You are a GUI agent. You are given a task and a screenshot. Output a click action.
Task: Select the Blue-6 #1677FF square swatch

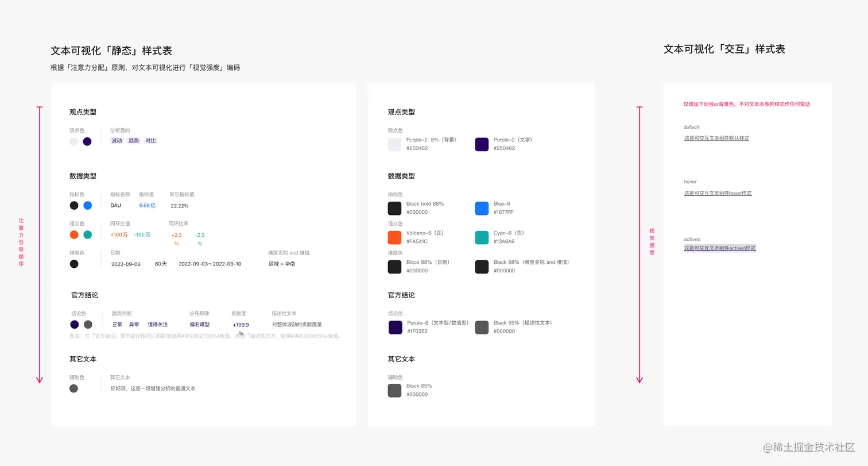[482, 208]
